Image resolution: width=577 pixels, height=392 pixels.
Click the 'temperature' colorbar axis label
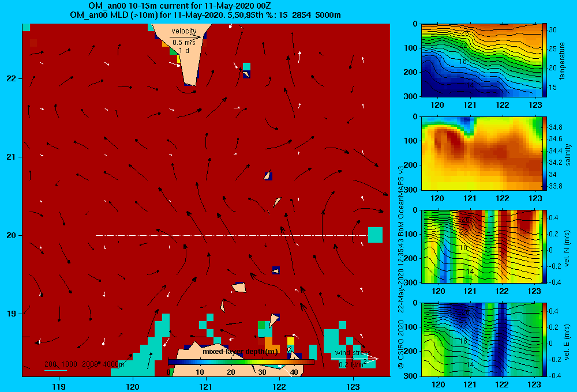562,61
